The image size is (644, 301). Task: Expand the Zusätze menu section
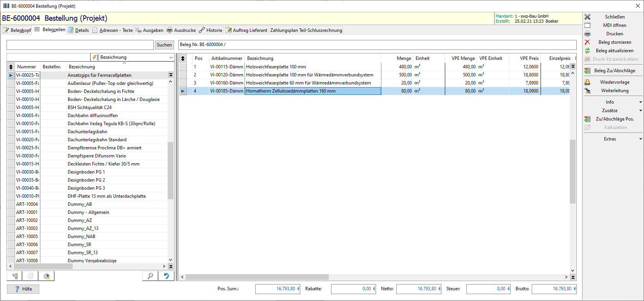(x=641, y=111)
